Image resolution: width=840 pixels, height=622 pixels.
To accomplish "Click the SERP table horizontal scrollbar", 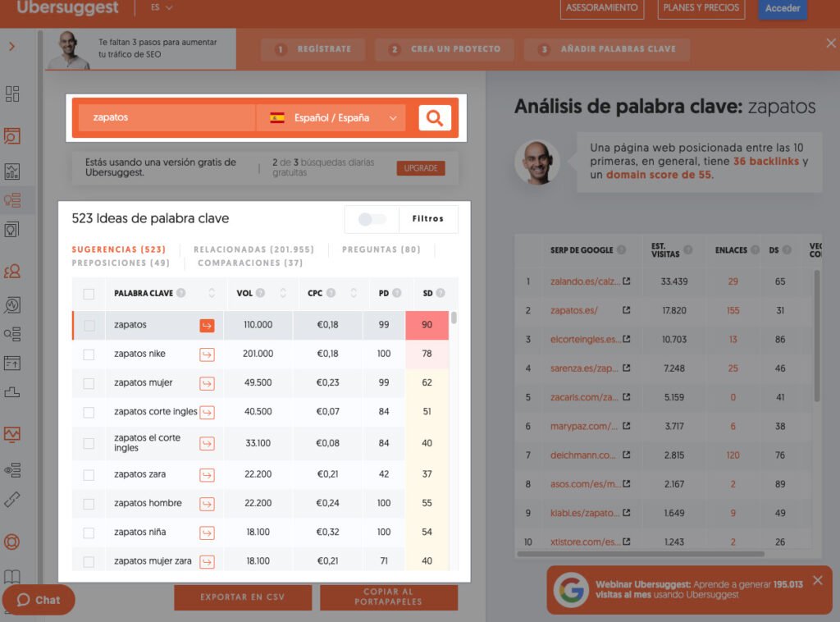I will coord(640,554).
